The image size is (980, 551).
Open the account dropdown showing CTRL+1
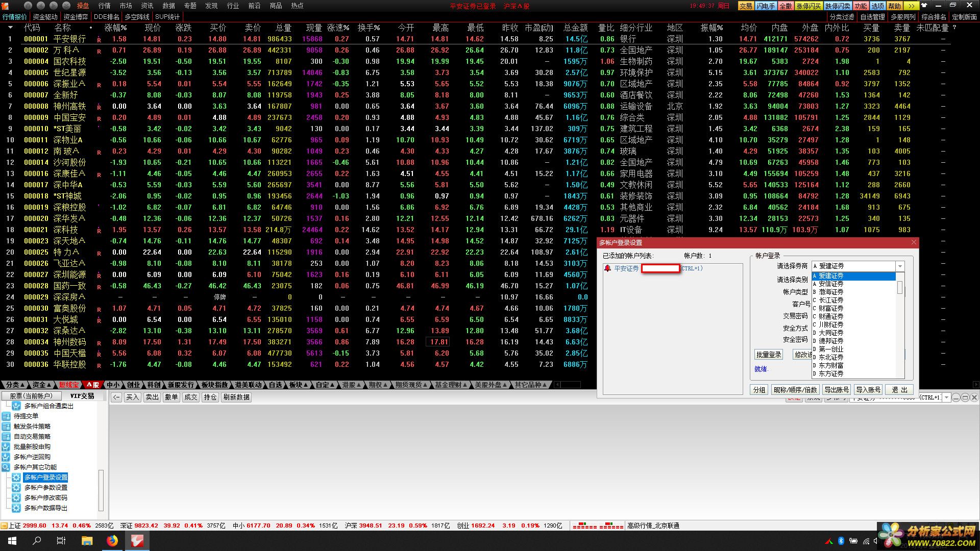(x=946, y=397)
